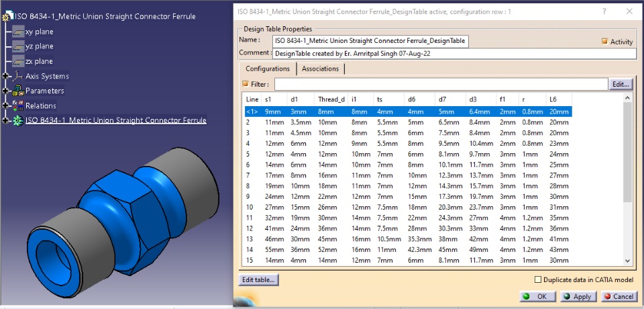Click the Name input field
This screenshot has width=644, height=309.
click(370, 41)
